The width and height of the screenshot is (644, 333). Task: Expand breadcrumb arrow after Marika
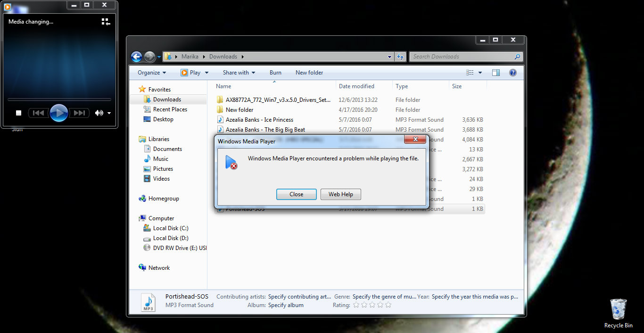pos(204,57)
